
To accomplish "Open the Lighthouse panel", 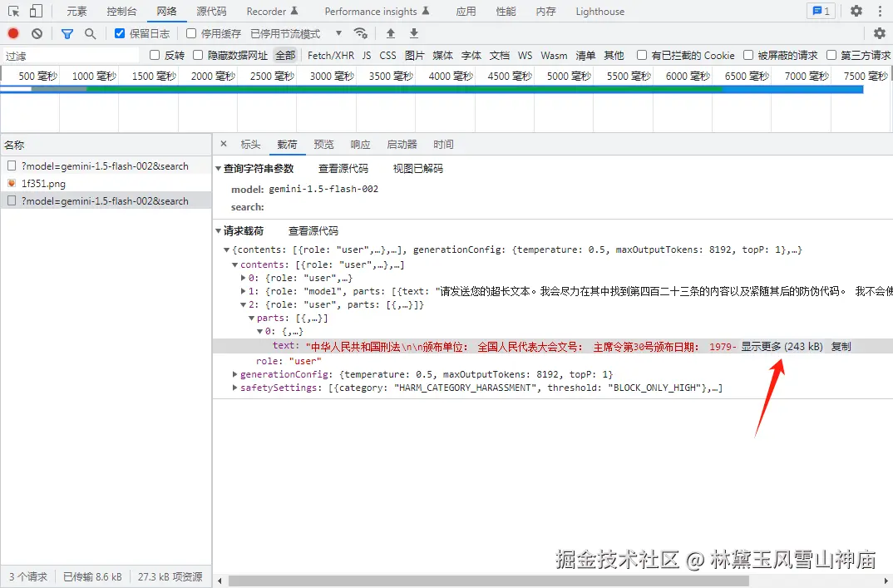I will [599, 12].
